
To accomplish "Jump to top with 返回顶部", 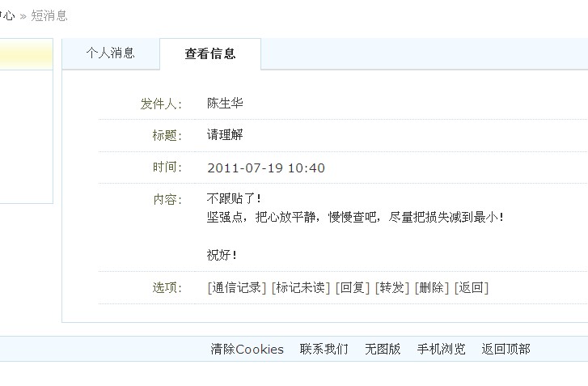I will (x=506, y=350).
